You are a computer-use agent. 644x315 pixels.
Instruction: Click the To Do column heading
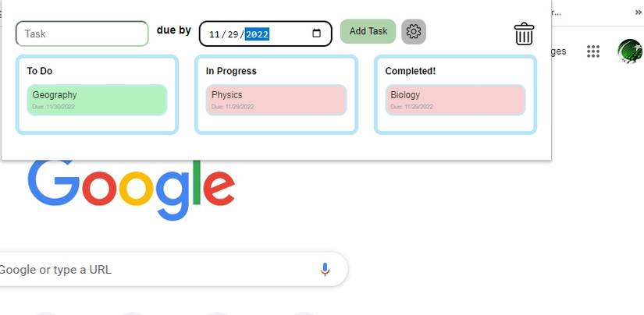40,71
